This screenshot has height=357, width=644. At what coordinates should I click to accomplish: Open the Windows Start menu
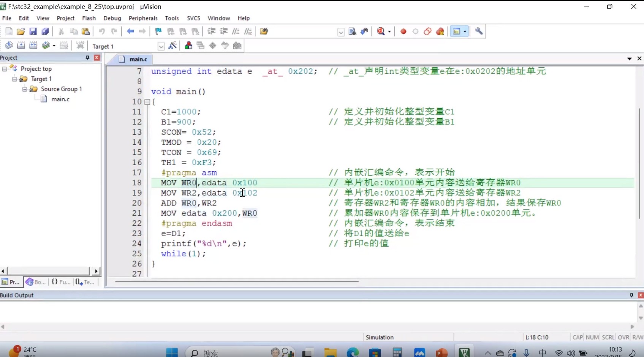pyautogui.click(x=172, y=352)
